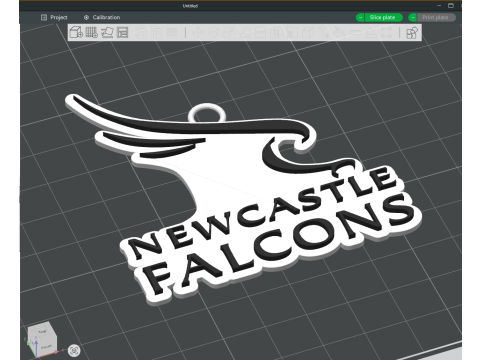Click the Add model cube icon
The height and width of the screenshot is (360, 480).
(76, 32)
